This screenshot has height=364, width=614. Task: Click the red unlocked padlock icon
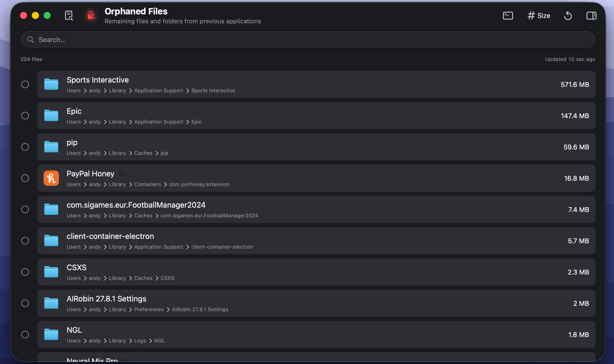point(90,15)
